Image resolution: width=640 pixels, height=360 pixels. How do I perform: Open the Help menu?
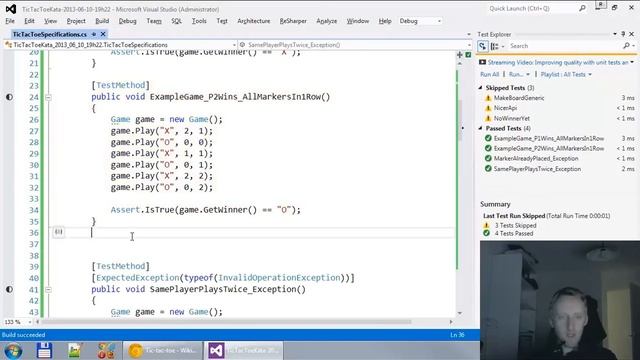(x=384, y=21)
